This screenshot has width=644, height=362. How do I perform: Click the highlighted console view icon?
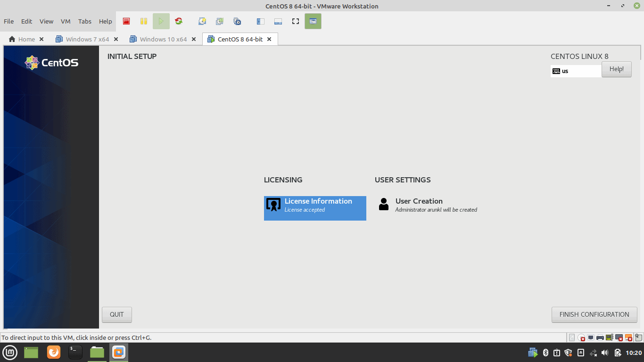313,21
